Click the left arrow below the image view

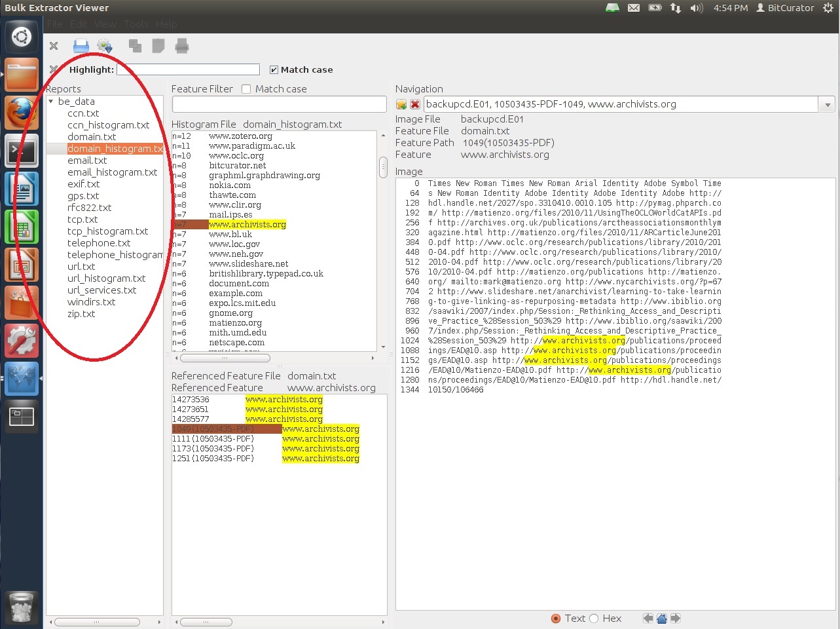point(648,618)
